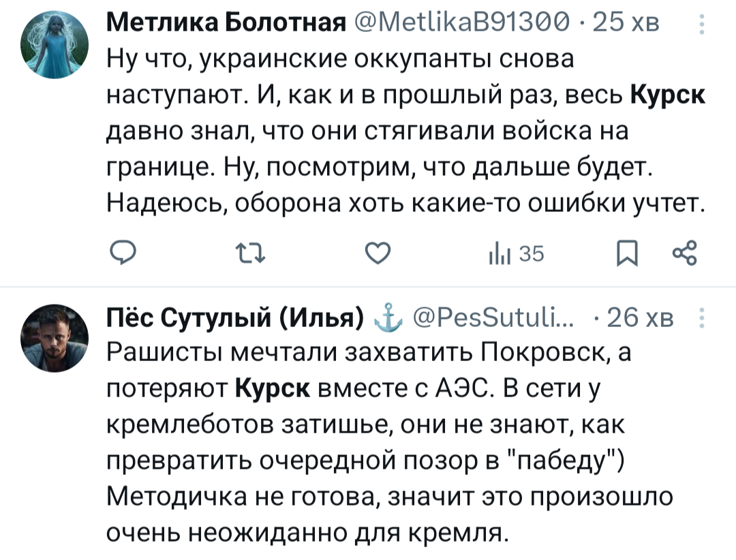The width and height of the screenshot is (736, 560).
Task: Open more options on Метлика Болотная's tweet
Action: click(701, 26)
